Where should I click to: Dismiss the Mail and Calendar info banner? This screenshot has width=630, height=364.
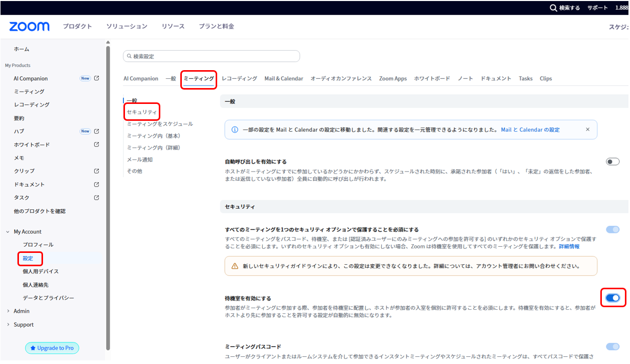click(x=587, y=130)
